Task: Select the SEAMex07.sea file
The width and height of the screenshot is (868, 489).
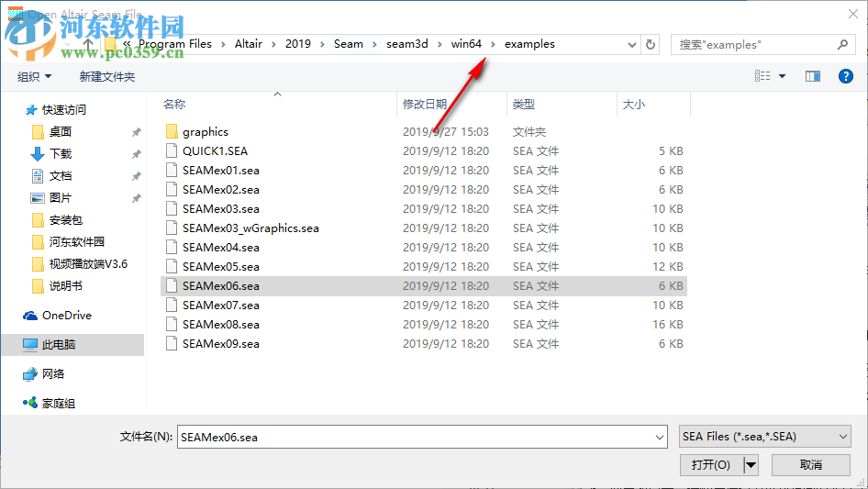Action: [221, 306]
